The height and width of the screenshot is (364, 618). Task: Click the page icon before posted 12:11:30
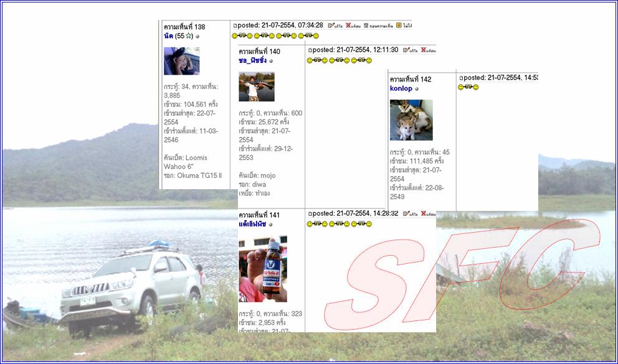(310, 50)
